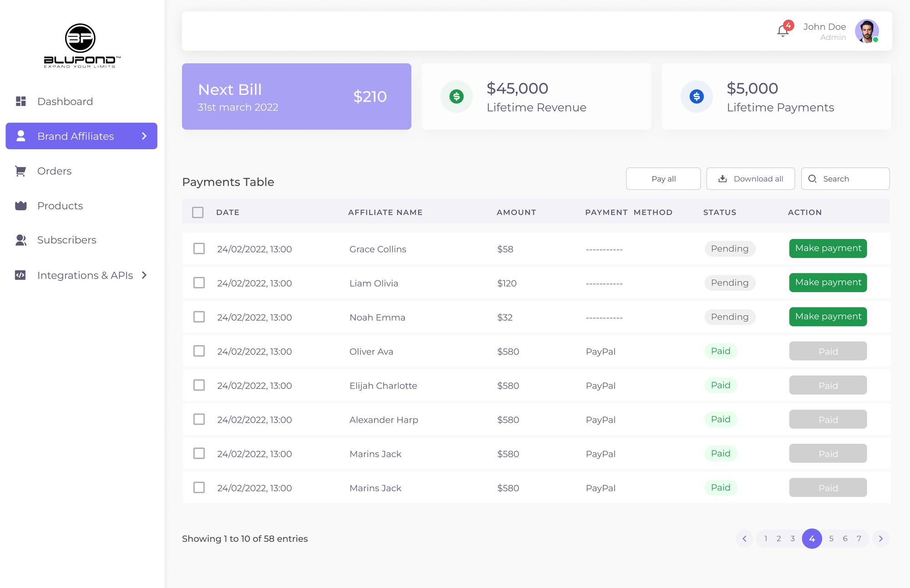Click the Pay all button
This screenshot has width=910, height=588.
pos(663,179)
